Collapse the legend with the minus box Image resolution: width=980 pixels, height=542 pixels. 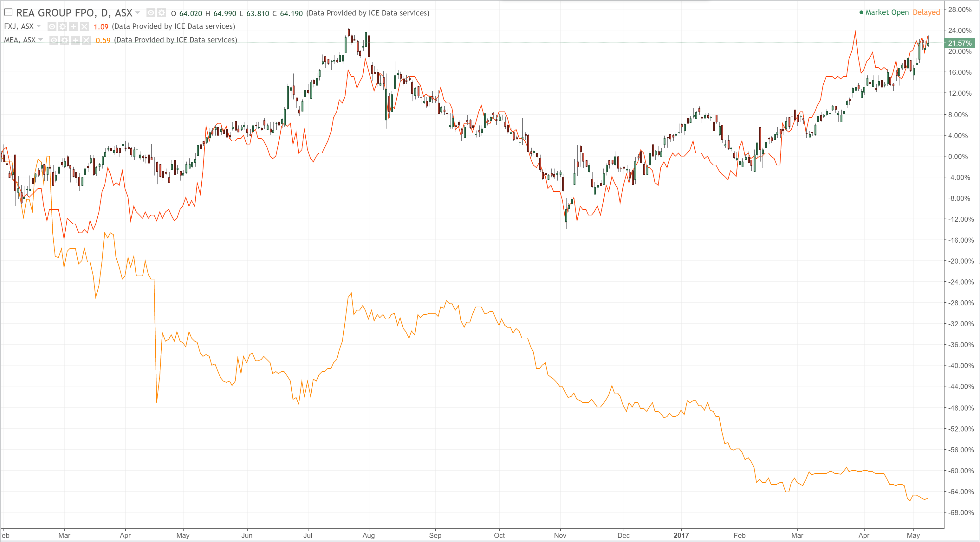pyautogui.click(x=8, y=13)
